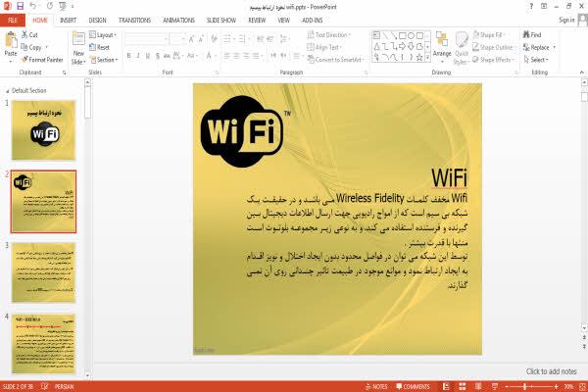
Task: Undo the last action
Action: tap(33, 6)
